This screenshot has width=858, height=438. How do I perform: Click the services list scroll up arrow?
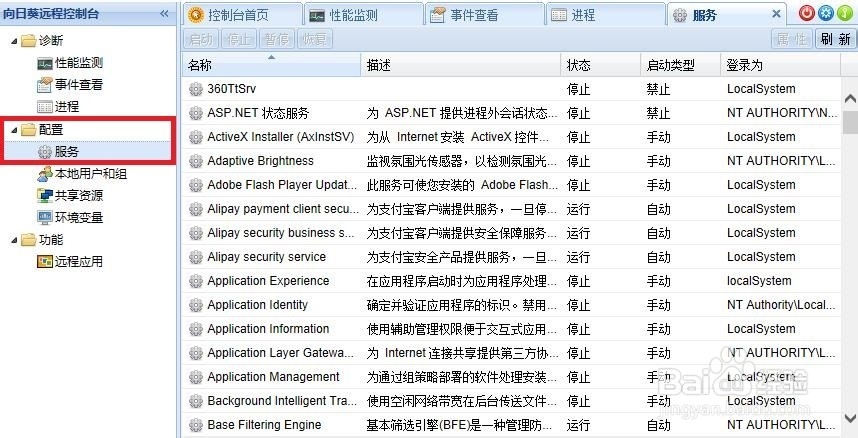(850, 99)
